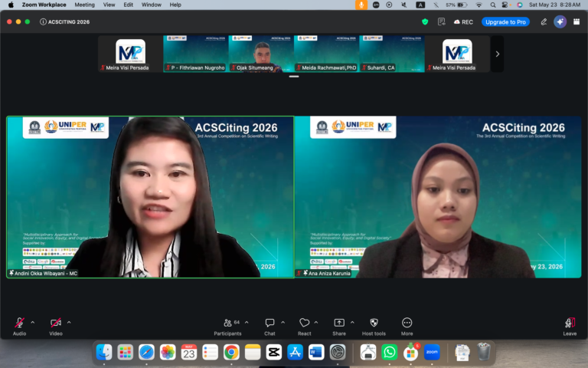The width and height of the screenshot is (588, 368).
Task: Select Suhardi, CA participant thumbnail
Action: (x=392, y=54)
